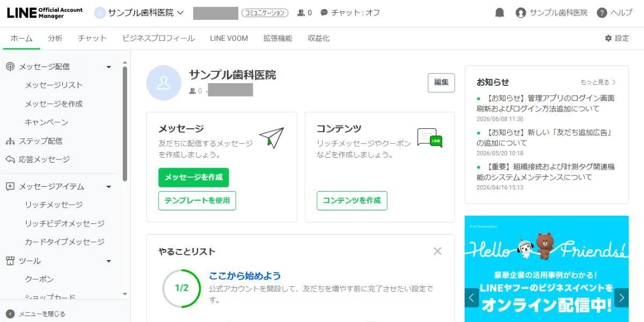Click the green メッセージを作成 button
The height and width of the screenshot is (322, 644).
pos(194,178)
